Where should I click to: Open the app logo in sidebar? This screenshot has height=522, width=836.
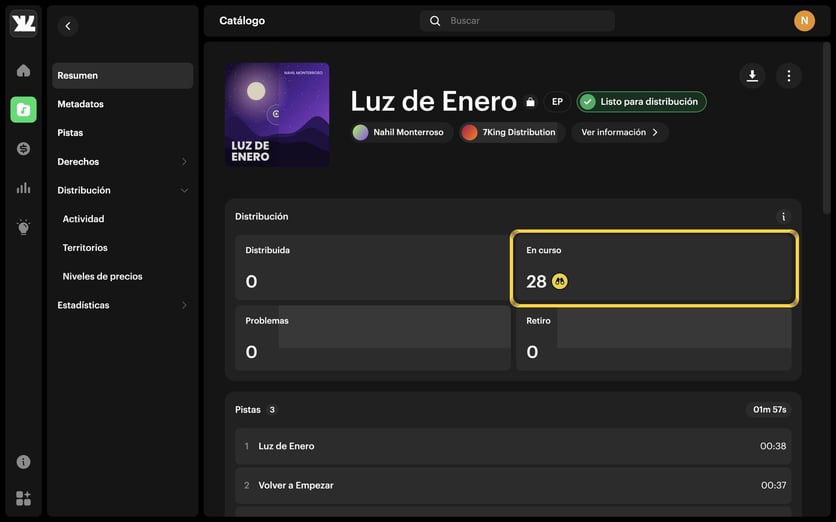point(23,23)
